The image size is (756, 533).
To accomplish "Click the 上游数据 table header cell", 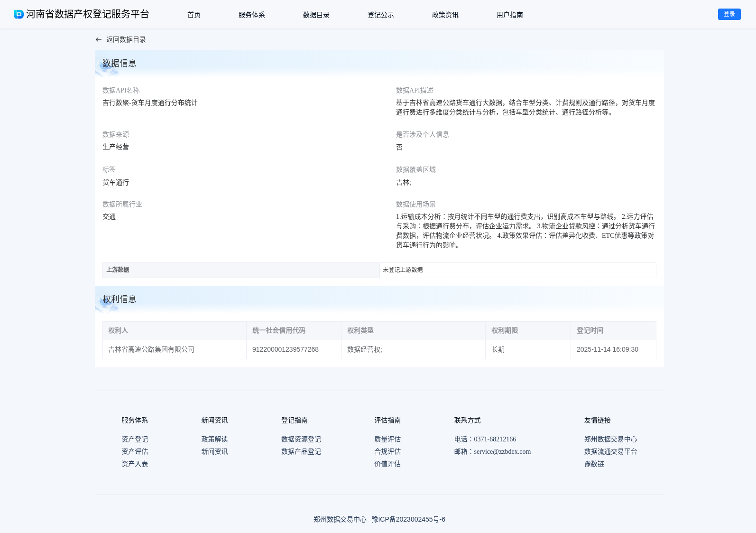I will click(x=241, y=270).
